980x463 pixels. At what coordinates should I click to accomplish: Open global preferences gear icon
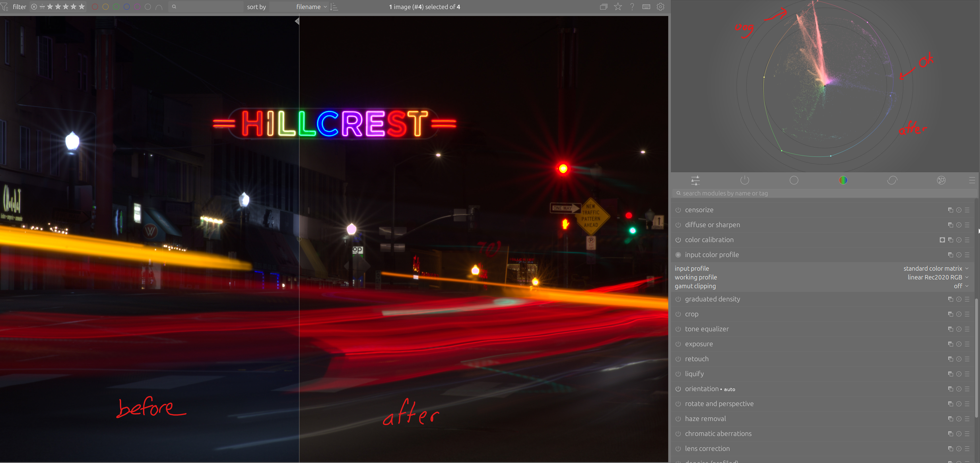click(x=660, y=7)
